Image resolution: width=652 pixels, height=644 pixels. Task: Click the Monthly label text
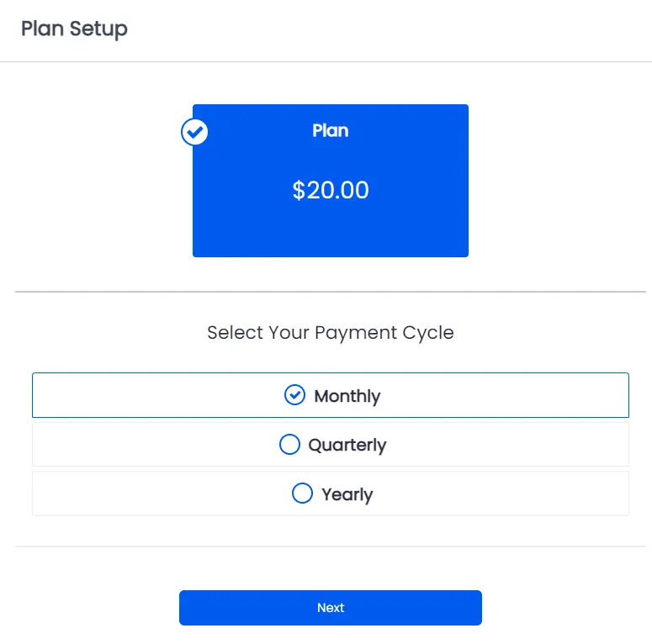(x=347, y=396)
